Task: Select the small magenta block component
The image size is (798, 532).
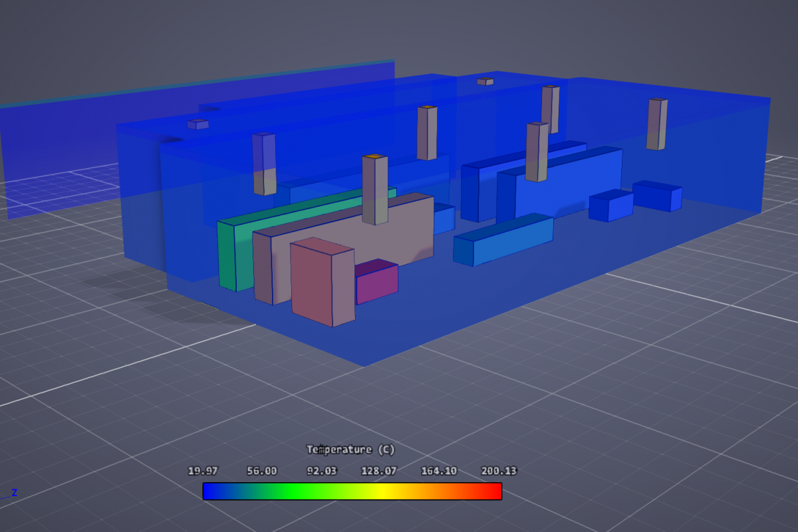Action: click(x=377, y=283)
